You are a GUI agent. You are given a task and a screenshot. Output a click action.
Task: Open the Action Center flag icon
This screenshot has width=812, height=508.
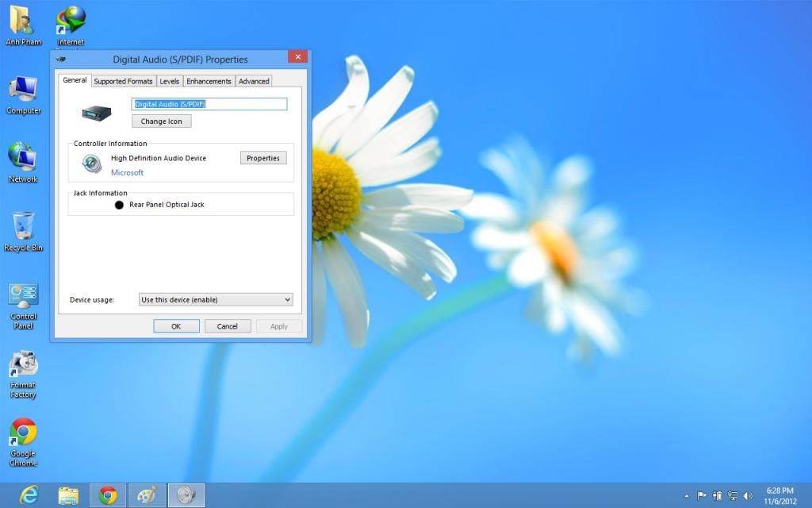702,496
